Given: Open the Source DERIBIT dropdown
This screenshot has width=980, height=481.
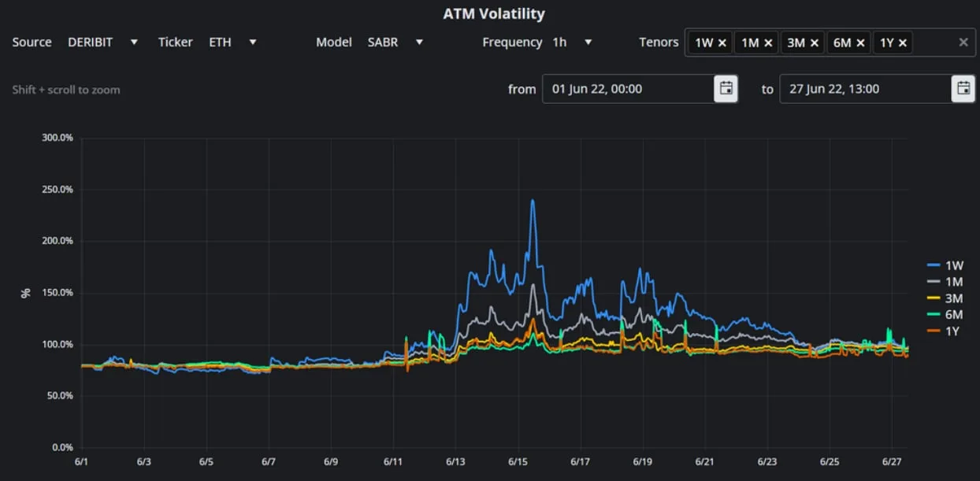Looking at the screenshot, I should (x=103, y=43).
